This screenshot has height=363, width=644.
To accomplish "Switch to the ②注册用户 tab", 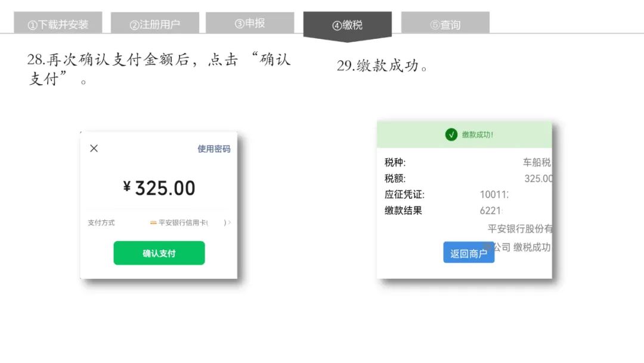I will [155, 23].
